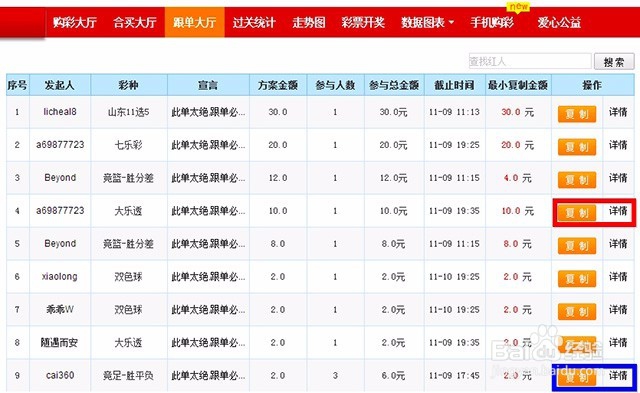
Task: Open 详情 for licheal8 row
Action: (618, 112)
